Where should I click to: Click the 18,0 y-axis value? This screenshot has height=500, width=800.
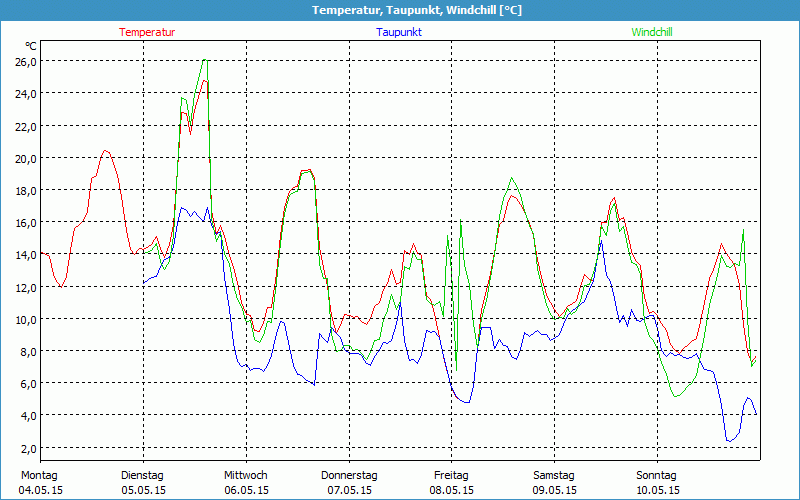click(26, 190)
